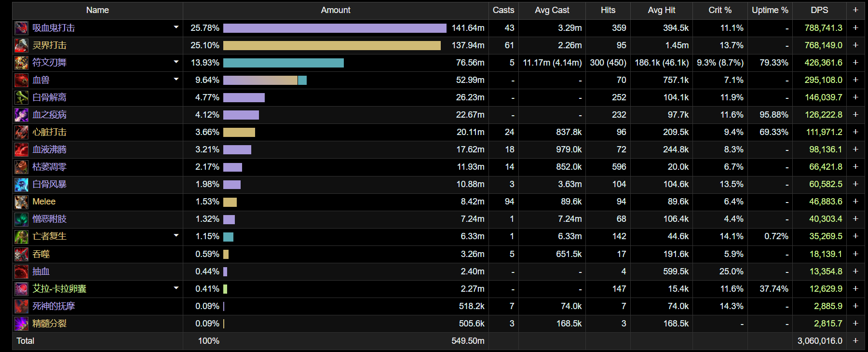Expand the 吸血鬼打击 row dropdown arrow

coord(176,27)
